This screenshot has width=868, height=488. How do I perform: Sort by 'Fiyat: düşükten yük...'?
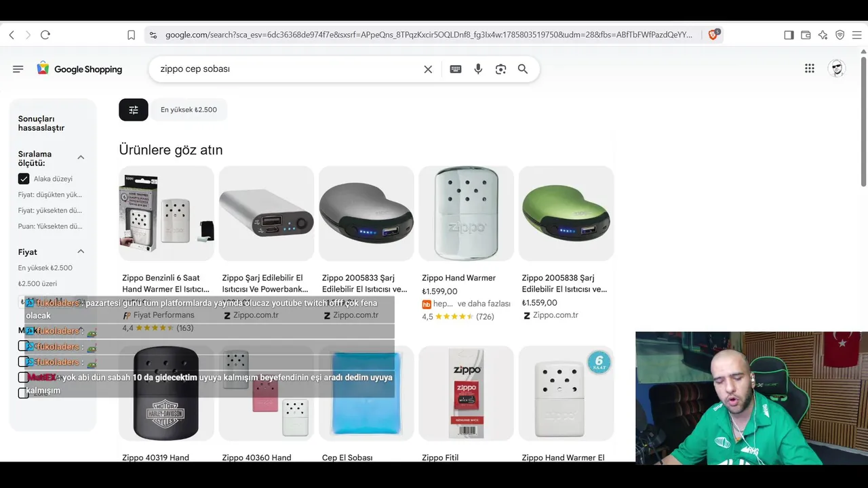pyautogui.click(x=50, y=195)
